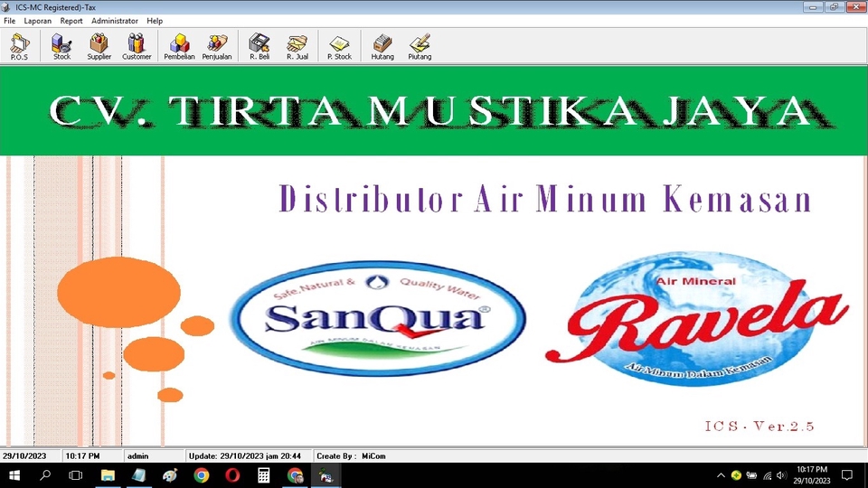Open the R. Jual toolbar icon

coord(297,46)
